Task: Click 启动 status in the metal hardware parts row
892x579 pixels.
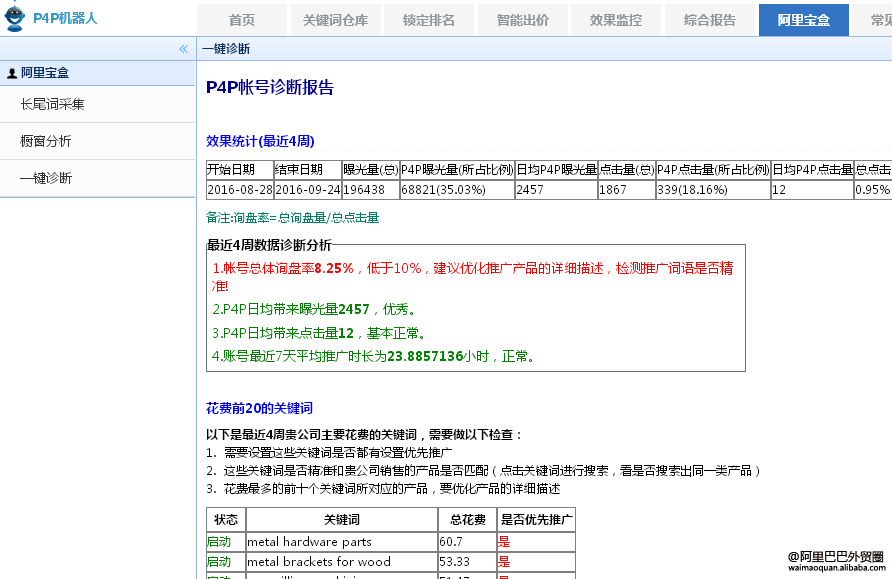Action: 218,542
